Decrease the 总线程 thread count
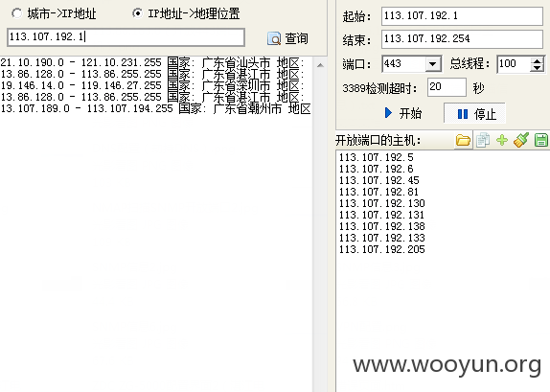550x392 pixels. 537,68
